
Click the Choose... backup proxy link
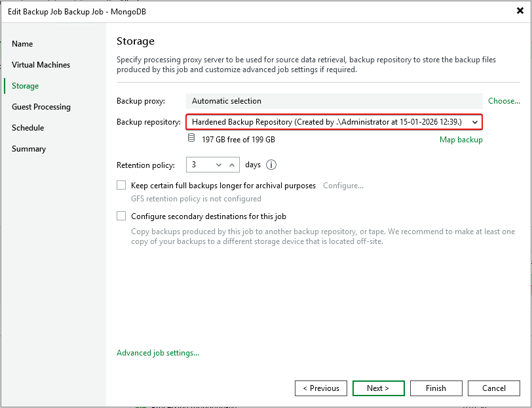pos(504,101)
